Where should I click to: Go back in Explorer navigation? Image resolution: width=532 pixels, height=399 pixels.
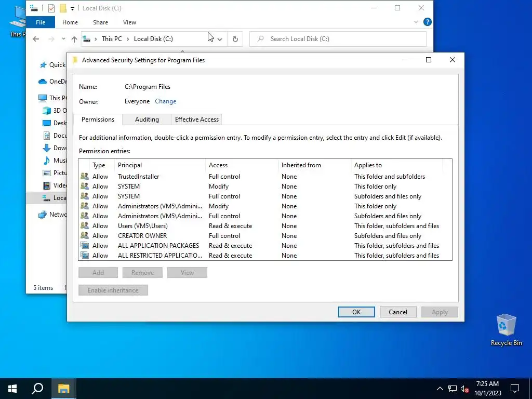pyautogui.click(x=36, y=39)
